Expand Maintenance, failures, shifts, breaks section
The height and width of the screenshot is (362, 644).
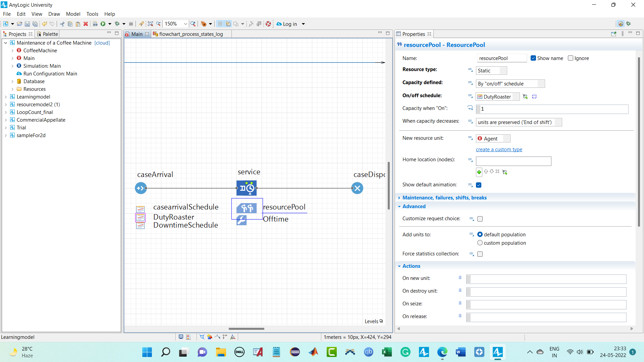[x=444, y=198]
